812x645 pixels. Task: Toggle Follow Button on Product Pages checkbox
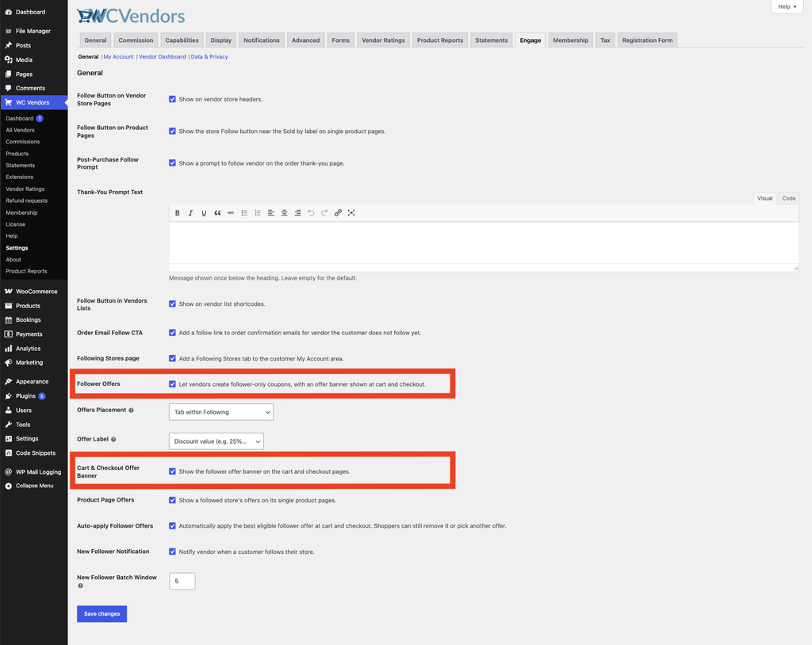(x=172, y=132)
